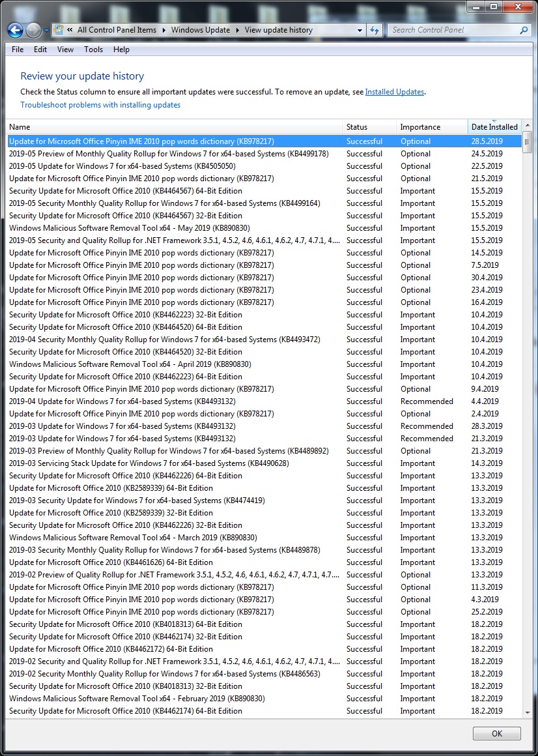Select KB4493472 2019-04 Security Monthly Rollup row
The width and height of the screenshot is (538, 756).
pyautogui.click(x=264, y=340)
